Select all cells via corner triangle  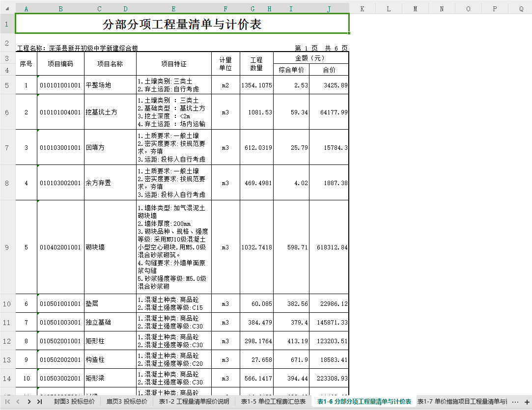(x=7, y=9)
